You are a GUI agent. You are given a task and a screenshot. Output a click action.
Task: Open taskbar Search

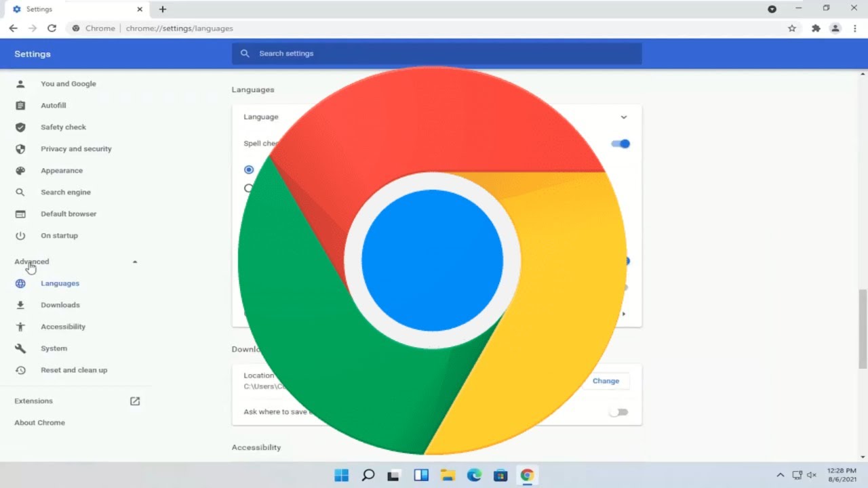click(x=368, y=475)
